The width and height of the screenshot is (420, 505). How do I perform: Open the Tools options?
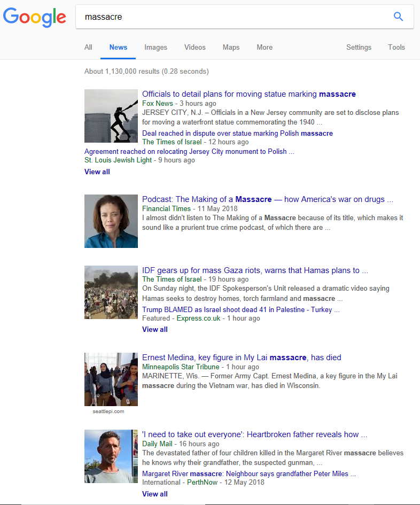[x=396, y=48]
